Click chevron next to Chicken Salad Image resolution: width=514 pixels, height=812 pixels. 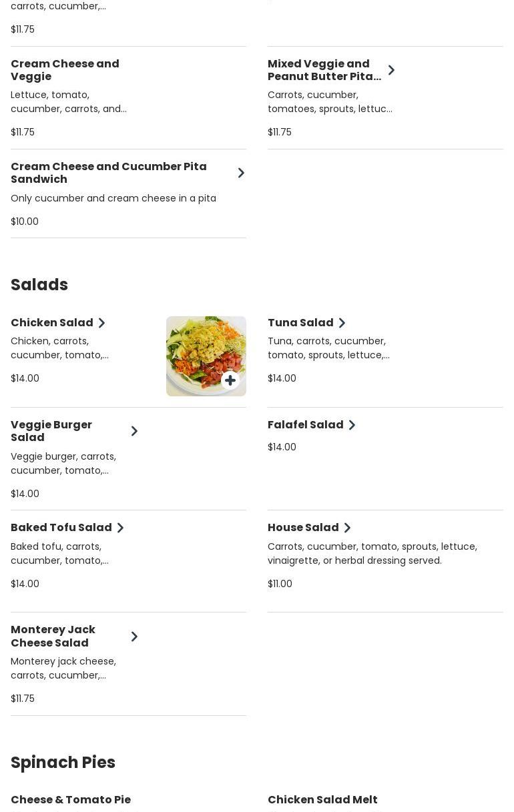click(101, 323)
